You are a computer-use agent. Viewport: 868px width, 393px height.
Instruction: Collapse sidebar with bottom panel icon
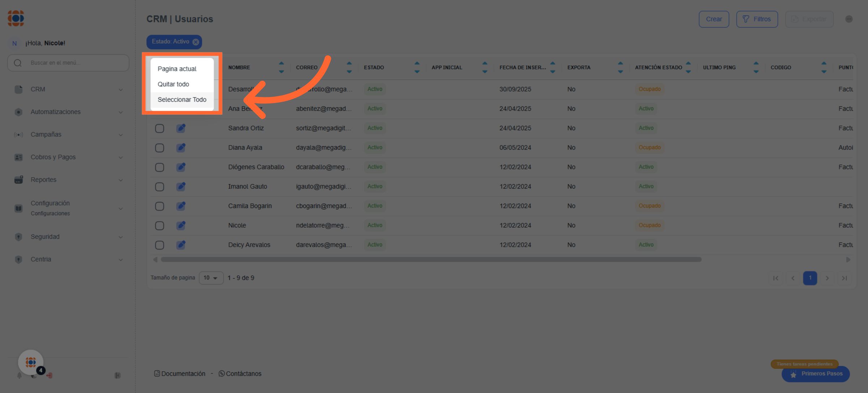pos(118,376)
